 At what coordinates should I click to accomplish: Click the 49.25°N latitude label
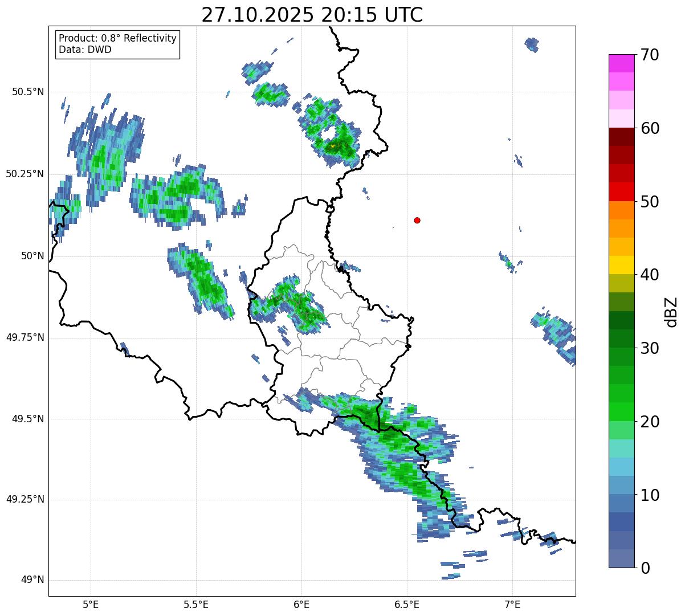pos(25,500)
